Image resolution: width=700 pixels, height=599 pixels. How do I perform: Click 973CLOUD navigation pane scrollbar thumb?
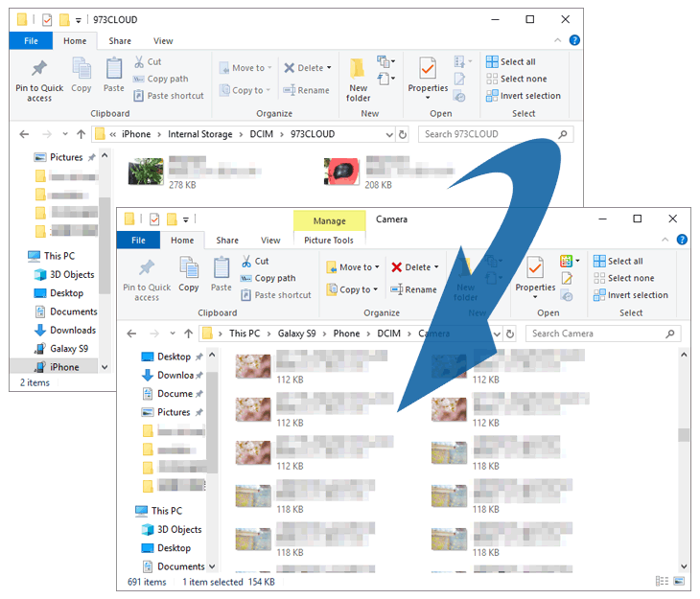[105, 245]
